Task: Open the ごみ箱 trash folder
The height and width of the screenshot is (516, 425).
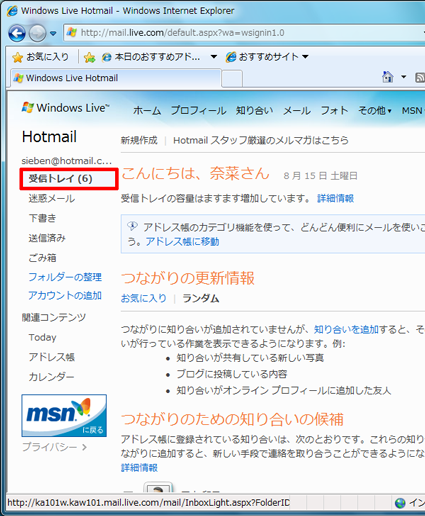Action: point(42,258)
